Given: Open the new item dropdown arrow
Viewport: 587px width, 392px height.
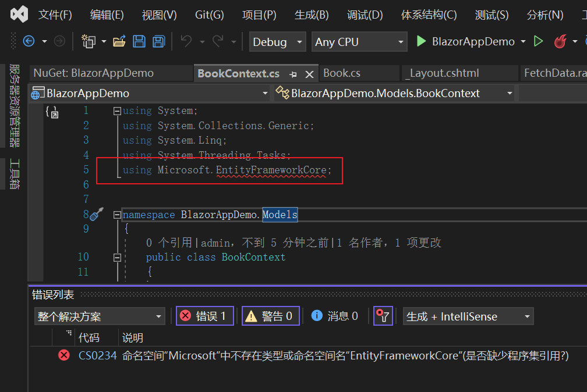Looking at the screenshot, I should (104, 41).
